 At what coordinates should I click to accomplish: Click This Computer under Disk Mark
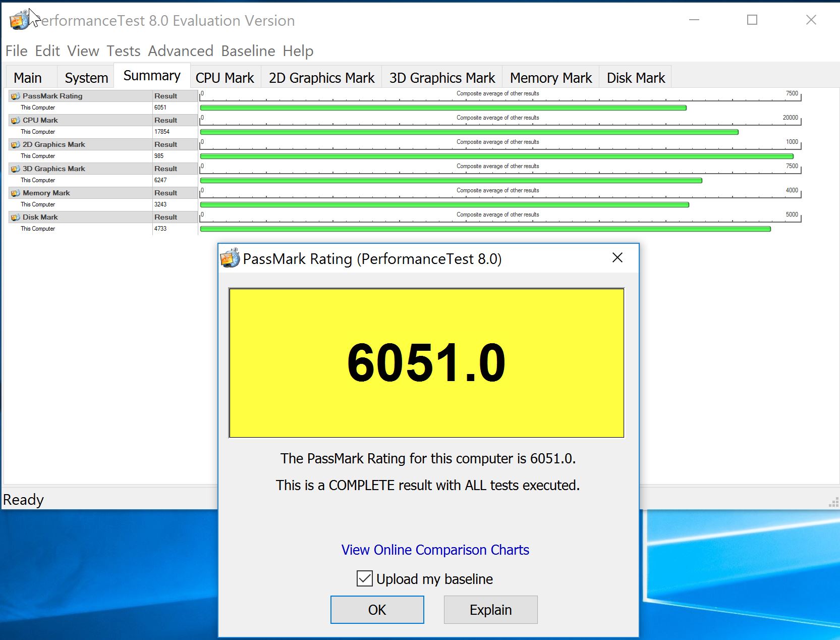38,229
